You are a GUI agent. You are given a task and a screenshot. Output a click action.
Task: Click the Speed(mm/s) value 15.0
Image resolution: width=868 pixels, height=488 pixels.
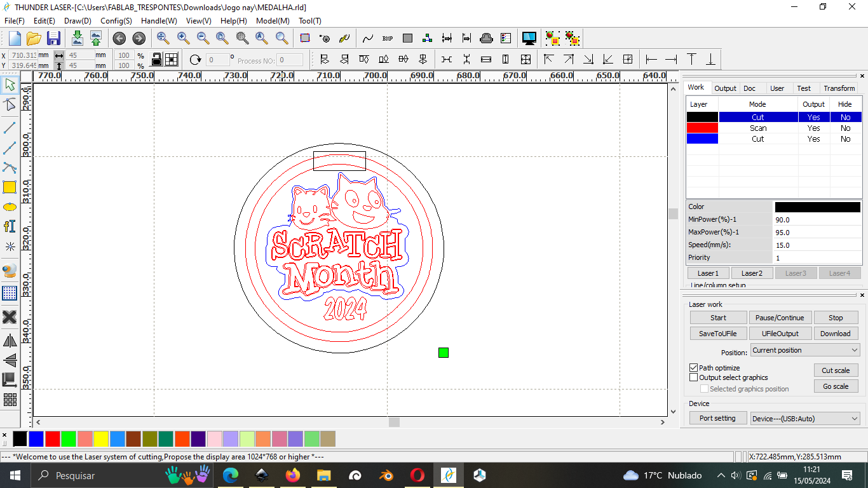(x=817, y=245)
